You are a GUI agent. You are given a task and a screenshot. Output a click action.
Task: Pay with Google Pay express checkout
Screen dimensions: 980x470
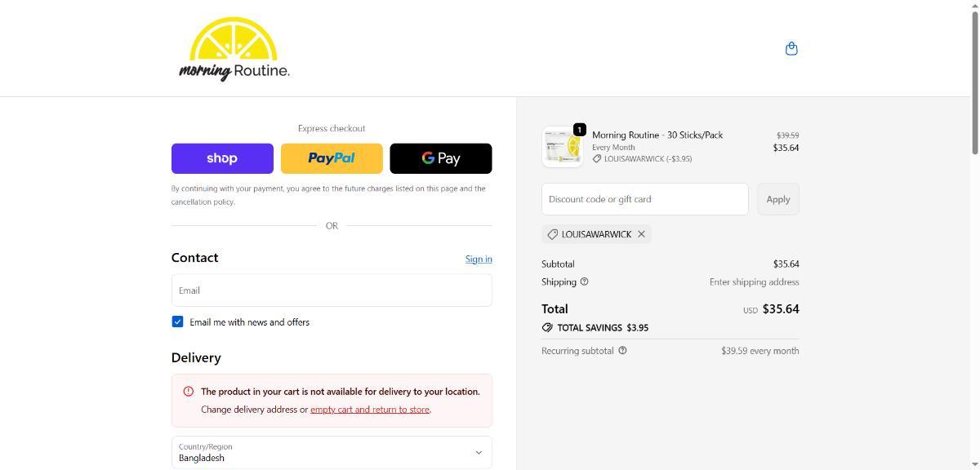pyautogui.click(x=441, y=158)
